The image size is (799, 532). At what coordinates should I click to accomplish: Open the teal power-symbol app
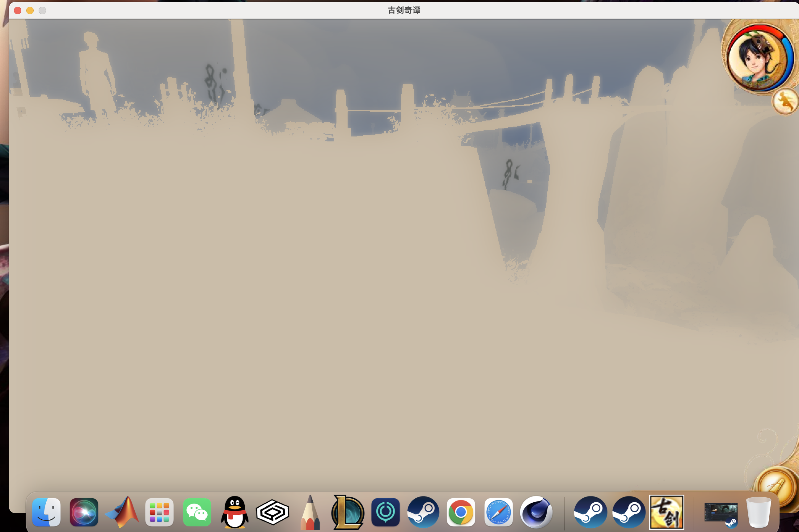click(385, 512)
